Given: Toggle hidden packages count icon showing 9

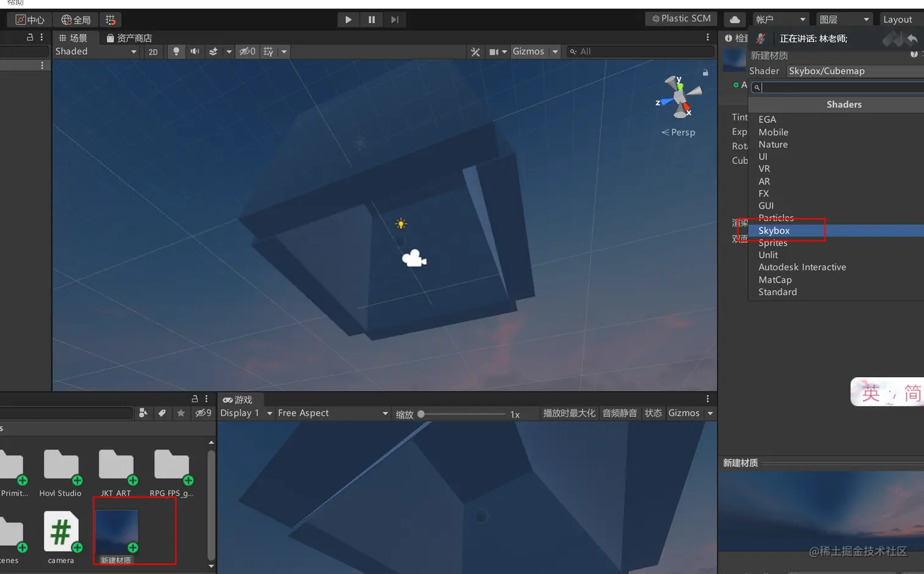Looking at the screenshot, I should click(203, 413).
